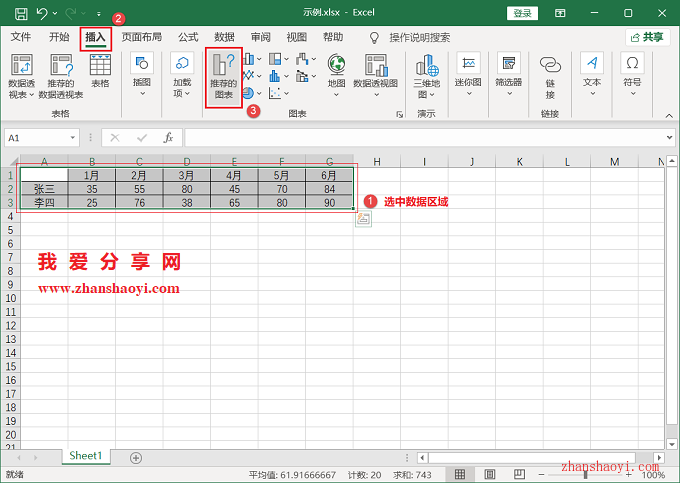Open 推荐的数据透视表 recommended PivotTables

point(61,76)
